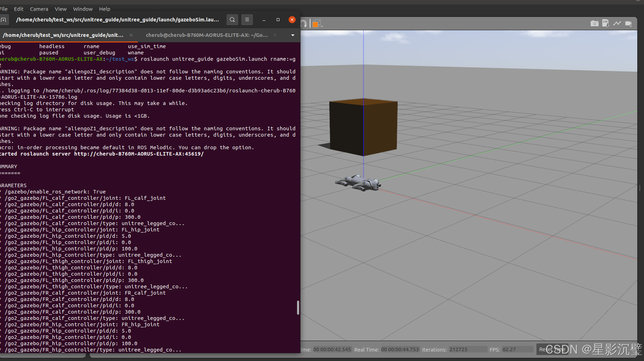Click the 'use_sim_time' argument text

[147, 46]
